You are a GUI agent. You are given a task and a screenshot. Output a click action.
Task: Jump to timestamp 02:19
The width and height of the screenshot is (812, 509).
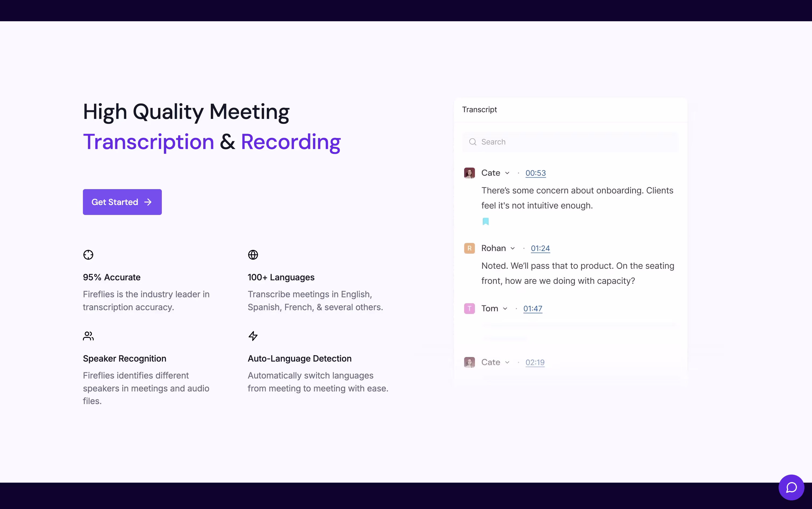[x=535, y=363]
